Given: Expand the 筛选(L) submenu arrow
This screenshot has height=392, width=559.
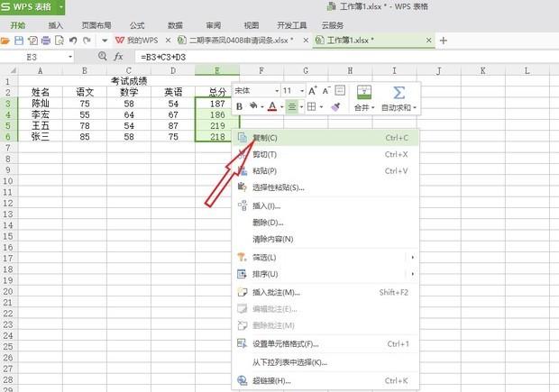Looking at the screenshot, I should click(x=412, y=258).
